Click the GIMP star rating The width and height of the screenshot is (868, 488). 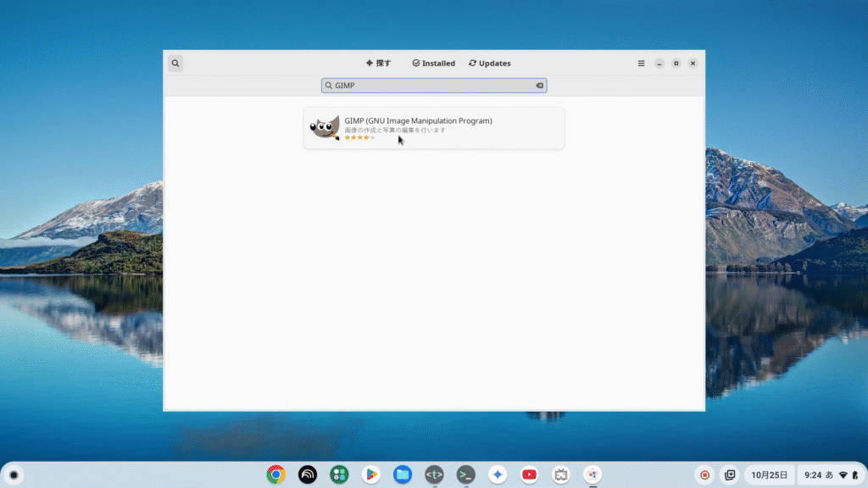pos(359,137)
